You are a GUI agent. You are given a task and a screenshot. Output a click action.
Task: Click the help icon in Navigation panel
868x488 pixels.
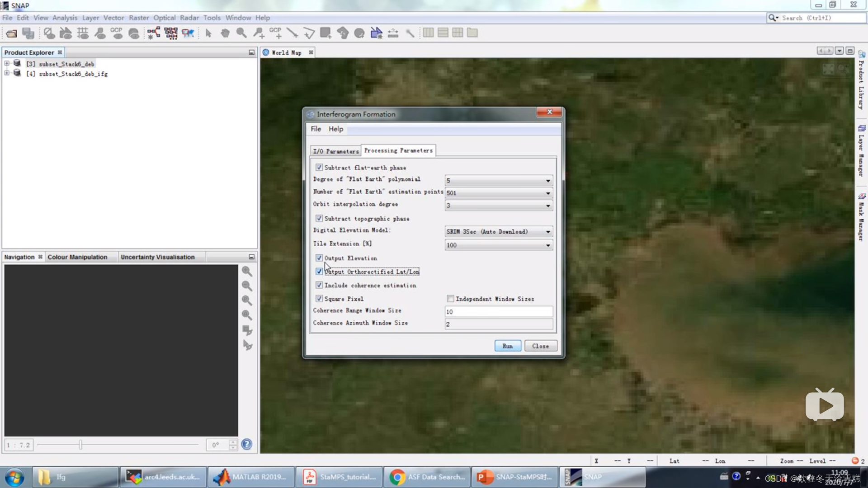pos(246,445)
